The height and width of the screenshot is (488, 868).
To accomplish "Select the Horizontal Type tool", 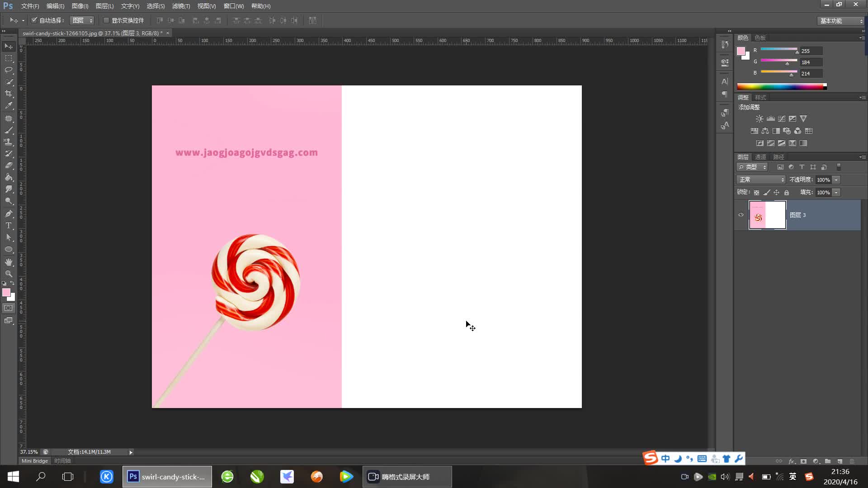I will point(9,225).
